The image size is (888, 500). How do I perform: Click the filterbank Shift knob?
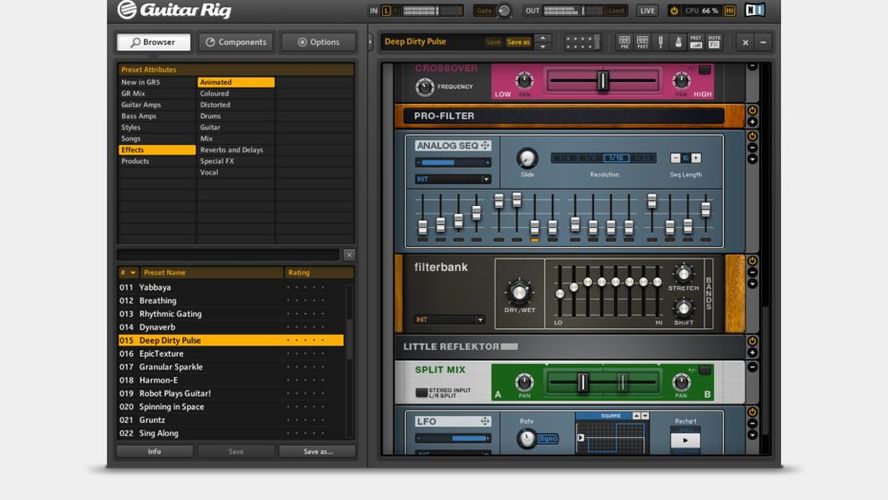click(684, 309)
